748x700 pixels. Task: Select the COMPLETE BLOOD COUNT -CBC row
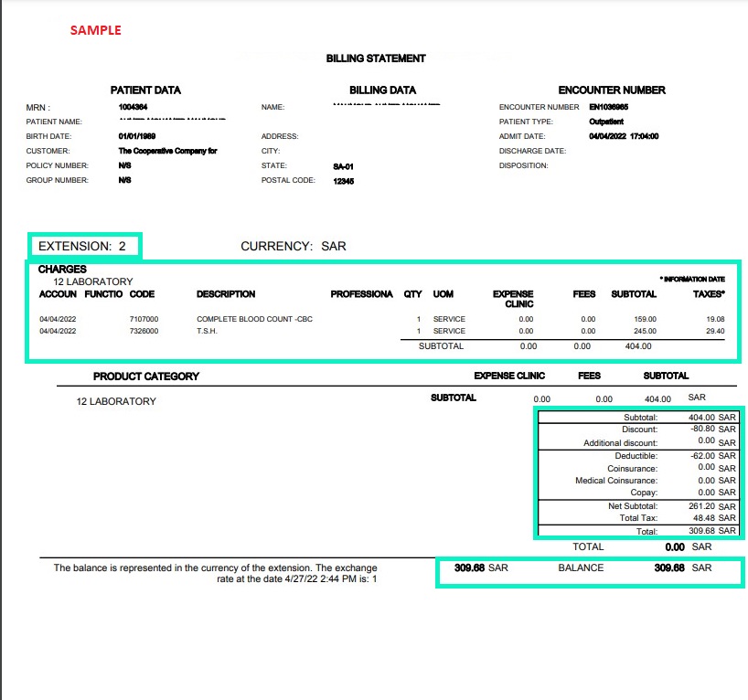click(x=254, y=318)
